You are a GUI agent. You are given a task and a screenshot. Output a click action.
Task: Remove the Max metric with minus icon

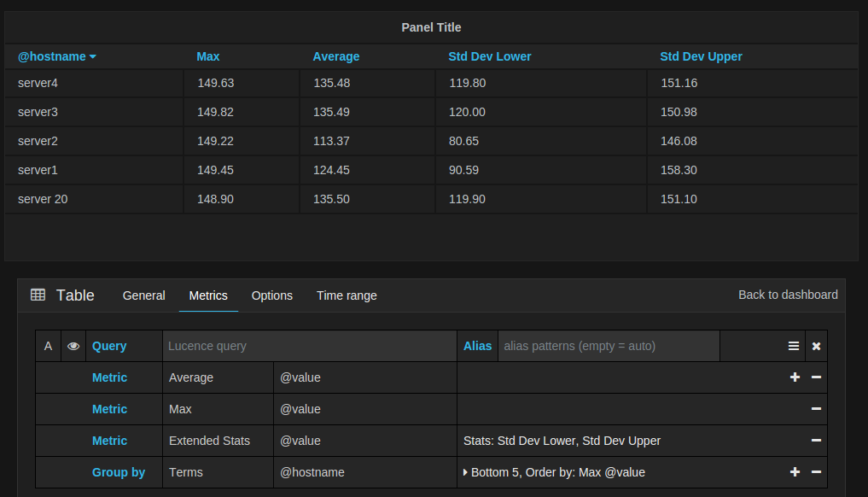point(817,409)
